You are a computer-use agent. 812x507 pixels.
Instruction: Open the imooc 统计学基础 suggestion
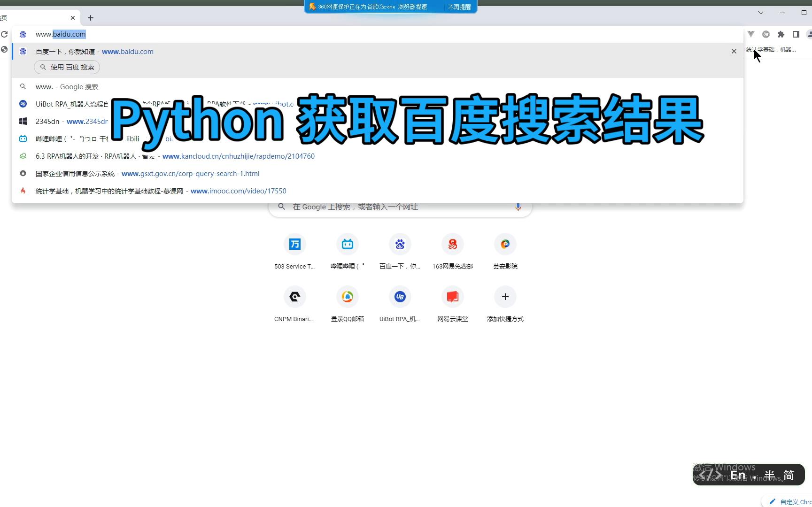[x=378, y=191]
